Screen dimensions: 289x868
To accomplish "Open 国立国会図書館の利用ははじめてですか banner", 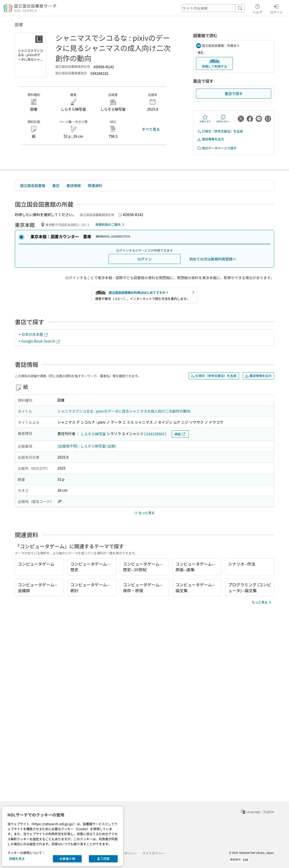I will click(x=144, y=295).
